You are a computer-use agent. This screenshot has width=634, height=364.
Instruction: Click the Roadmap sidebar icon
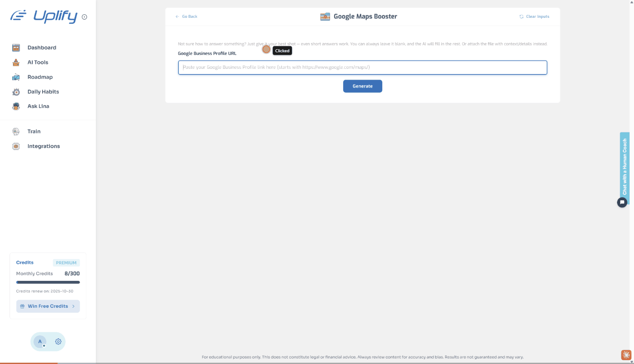[x=16, y=77]
